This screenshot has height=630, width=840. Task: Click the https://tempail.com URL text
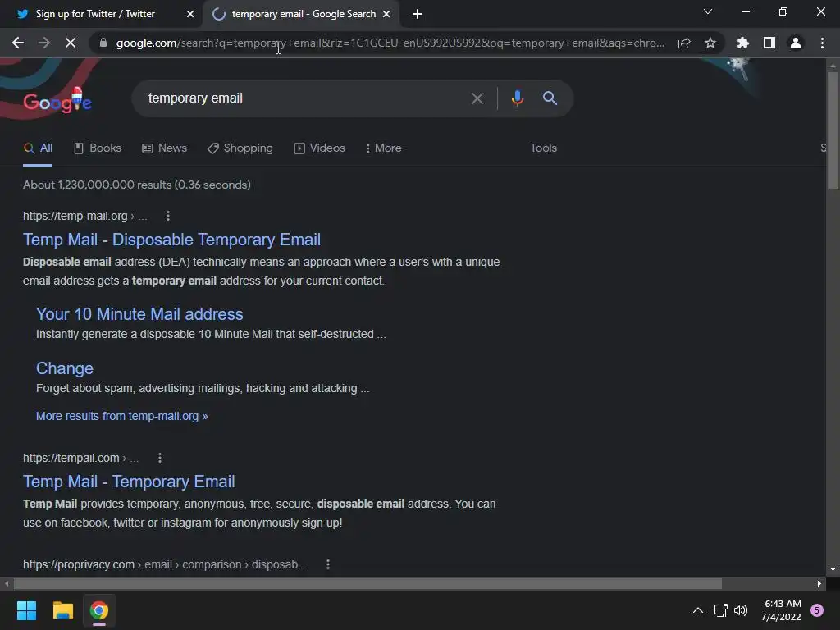(x=71, y=458)
